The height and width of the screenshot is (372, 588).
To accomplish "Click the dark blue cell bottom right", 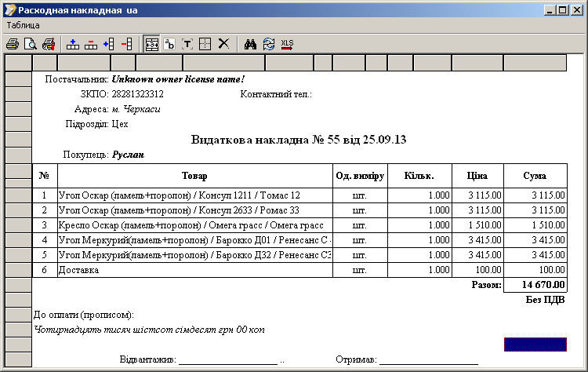I will pyautogui.click(x=535, y=345).
